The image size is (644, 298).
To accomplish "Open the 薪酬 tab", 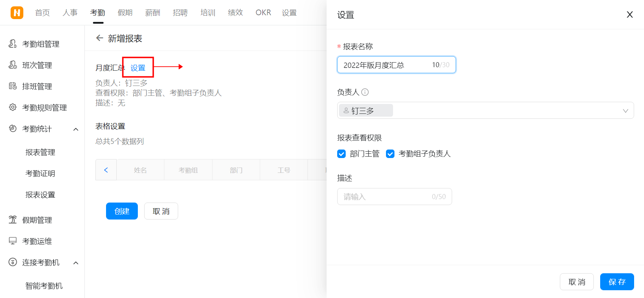I will tap(153, 13).
